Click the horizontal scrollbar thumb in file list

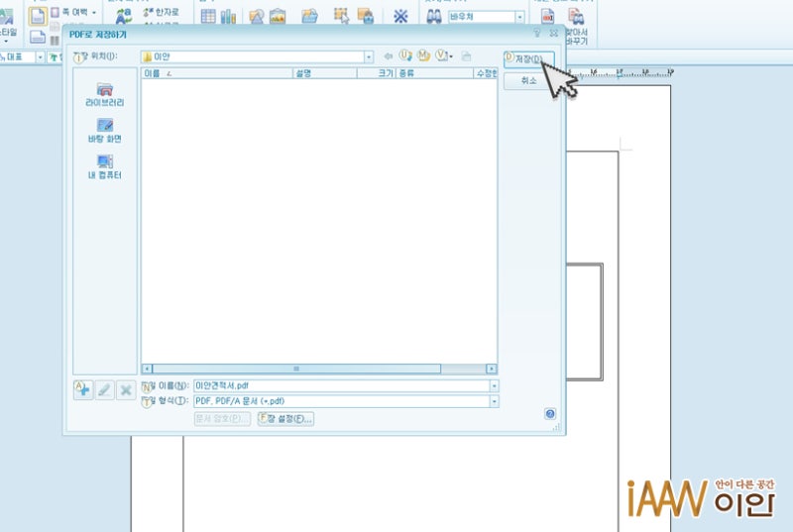[296, 370]
